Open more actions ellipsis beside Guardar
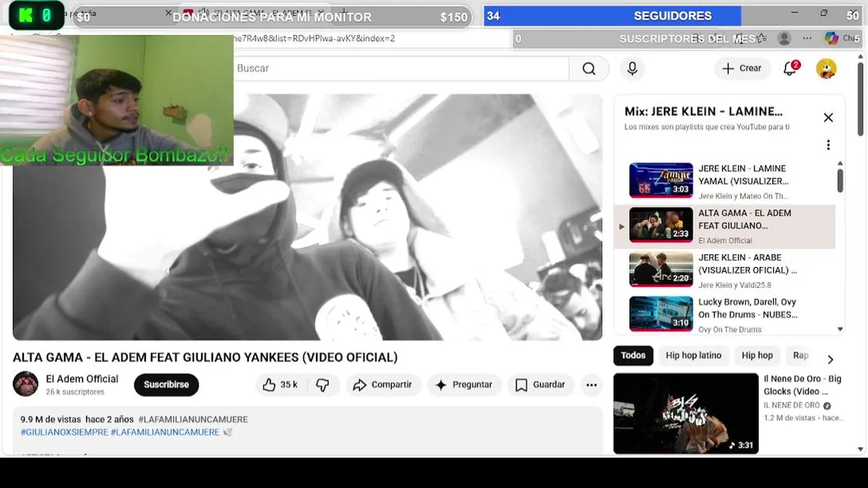 [x=591, y=385]
